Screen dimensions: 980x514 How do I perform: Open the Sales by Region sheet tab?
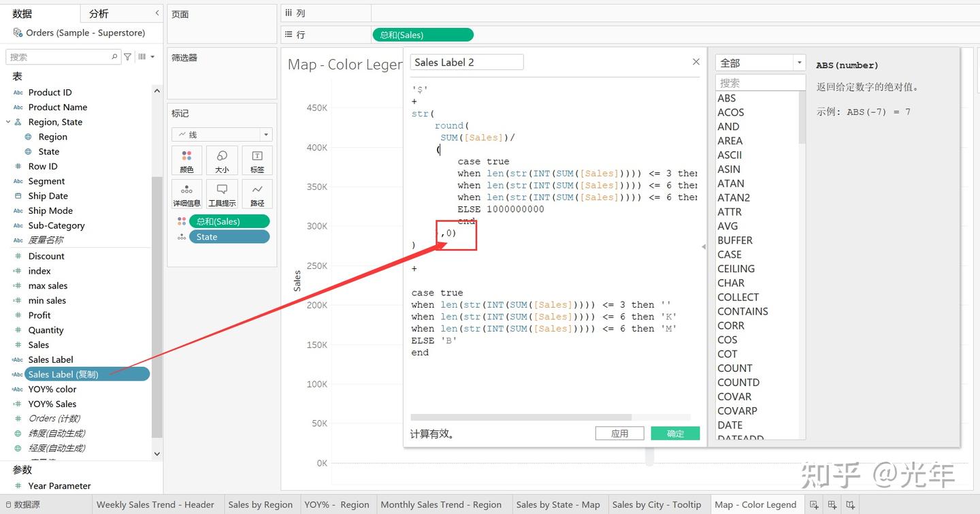tap(261, 504)
